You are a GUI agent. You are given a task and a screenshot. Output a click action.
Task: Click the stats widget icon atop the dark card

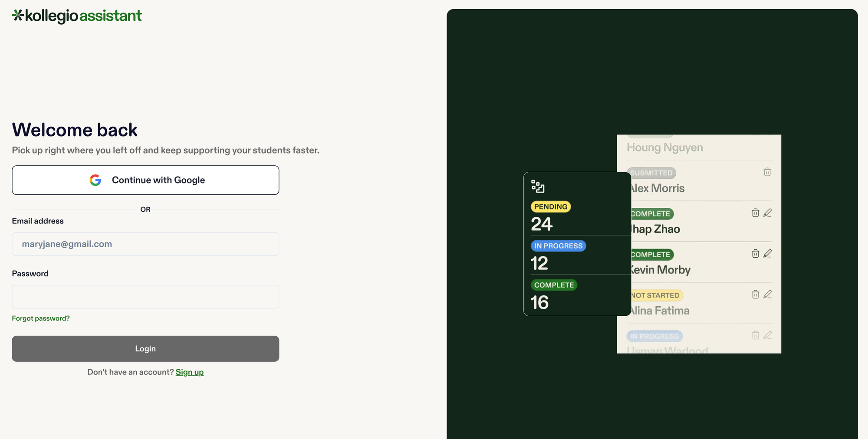pos(538,187)
